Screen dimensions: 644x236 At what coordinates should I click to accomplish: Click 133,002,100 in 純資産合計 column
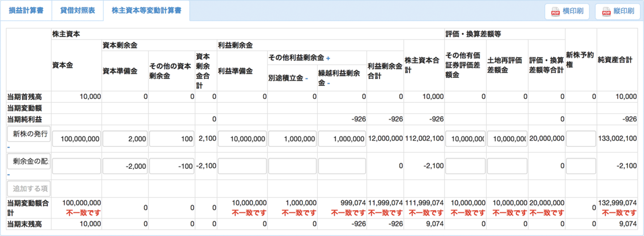(617, 139)
